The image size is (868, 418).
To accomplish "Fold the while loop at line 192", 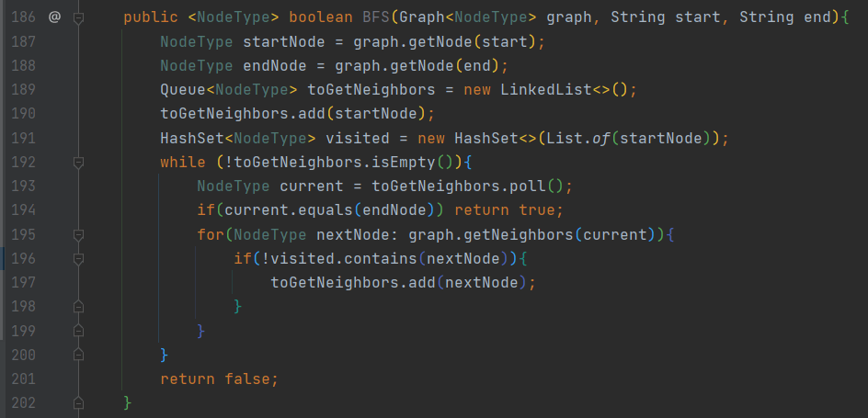I will tap(79, 162).
